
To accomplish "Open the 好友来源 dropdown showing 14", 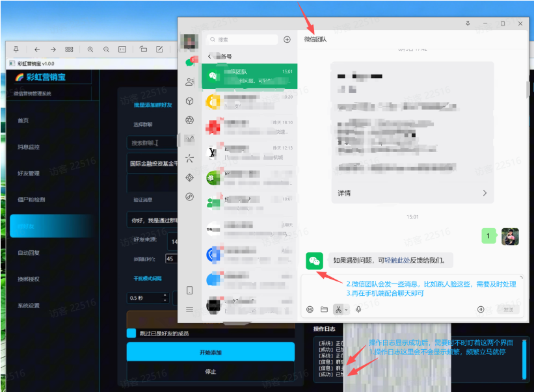I will pyautogui.click(x=172, y=242).
